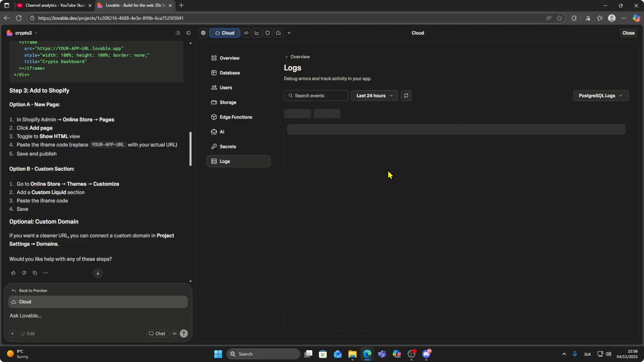This screenshot has height=362, width=644.
Task: Click the add attachment plus button
Action: [12, 333]
